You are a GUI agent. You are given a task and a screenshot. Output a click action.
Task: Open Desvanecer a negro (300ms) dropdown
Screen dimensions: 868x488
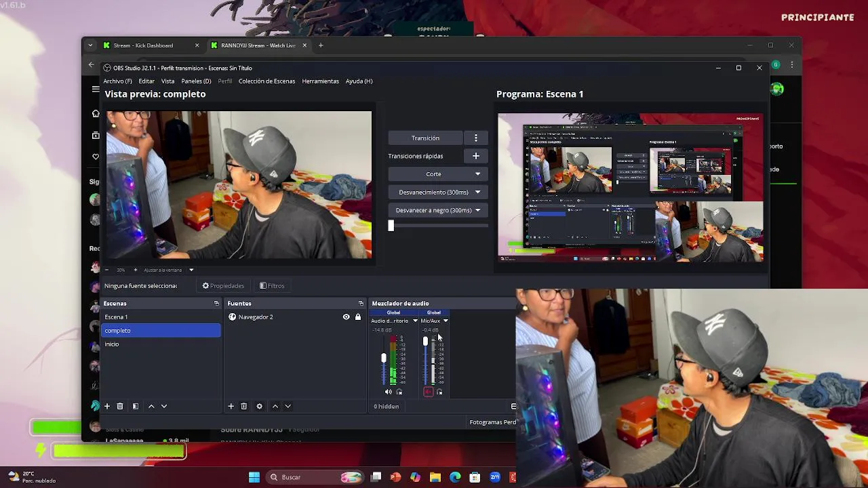tap(437, 210)
